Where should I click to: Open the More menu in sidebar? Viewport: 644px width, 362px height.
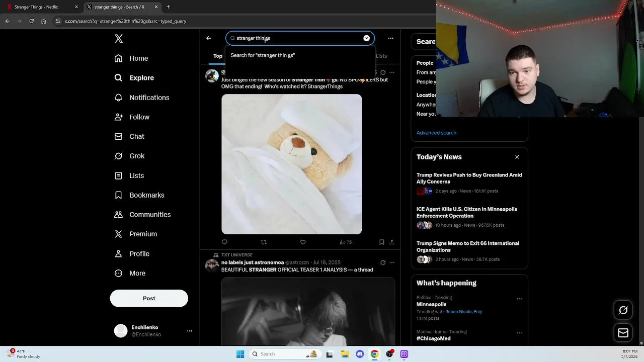coord(130,274)
